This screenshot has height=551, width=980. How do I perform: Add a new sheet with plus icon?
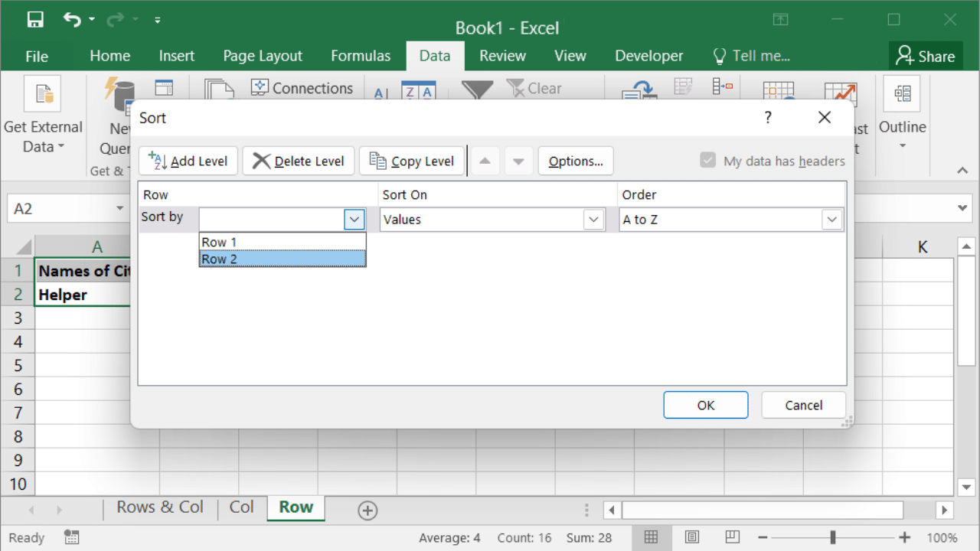[x=367, y=510]
